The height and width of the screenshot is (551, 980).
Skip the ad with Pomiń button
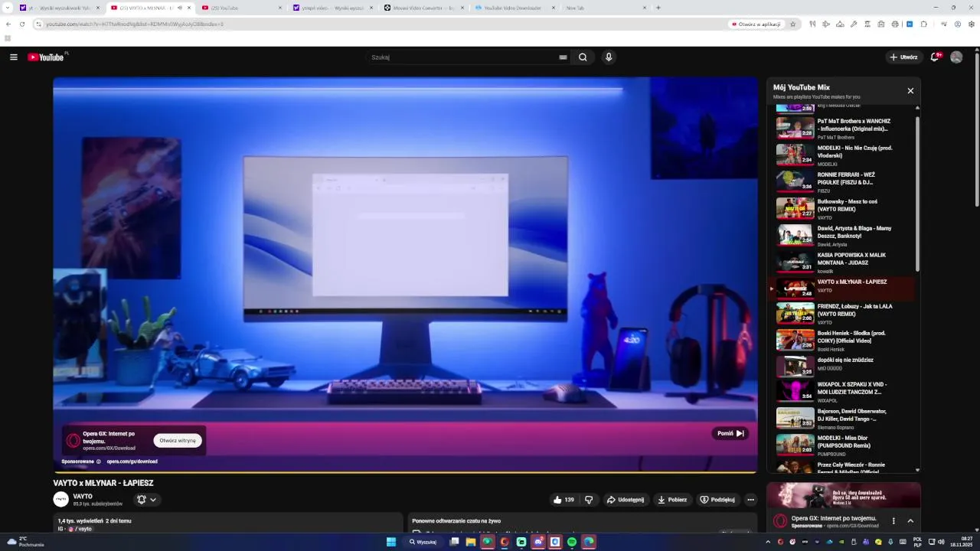(730, 433)
